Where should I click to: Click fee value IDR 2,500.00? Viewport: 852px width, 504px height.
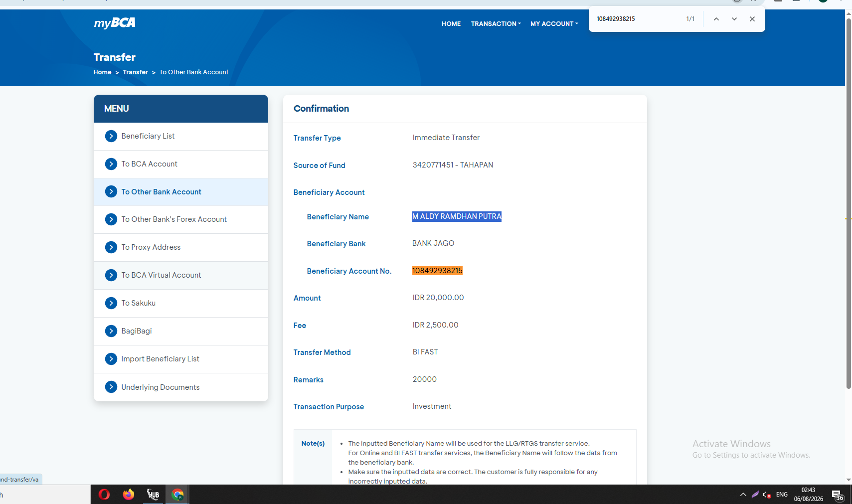tap(436, 325)
